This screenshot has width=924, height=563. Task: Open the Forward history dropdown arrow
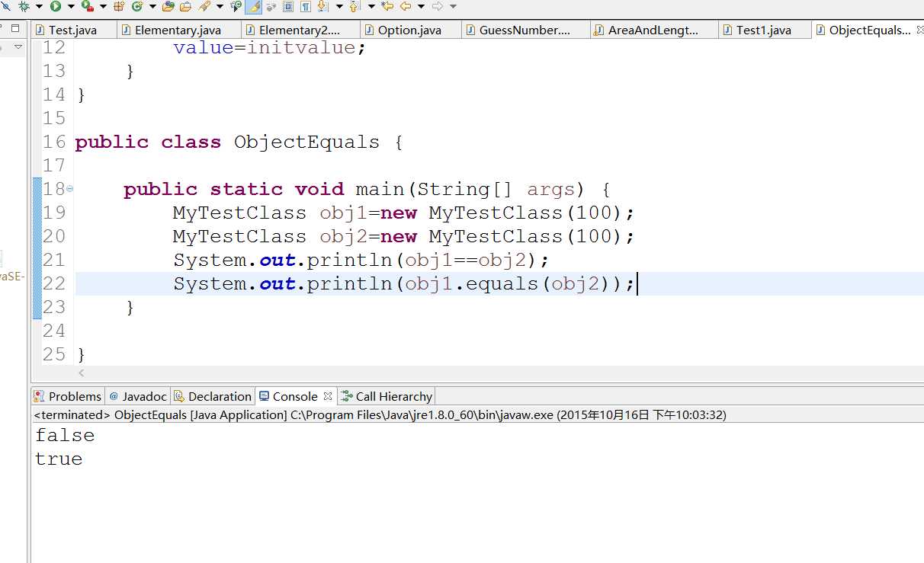click(453, 7)
